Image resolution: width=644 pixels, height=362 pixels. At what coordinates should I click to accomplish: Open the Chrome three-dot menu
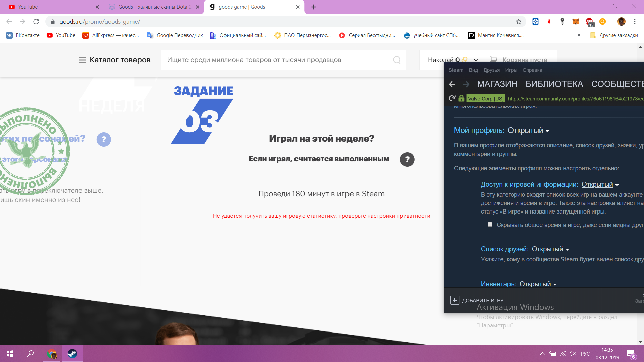[x=635, y=22]
